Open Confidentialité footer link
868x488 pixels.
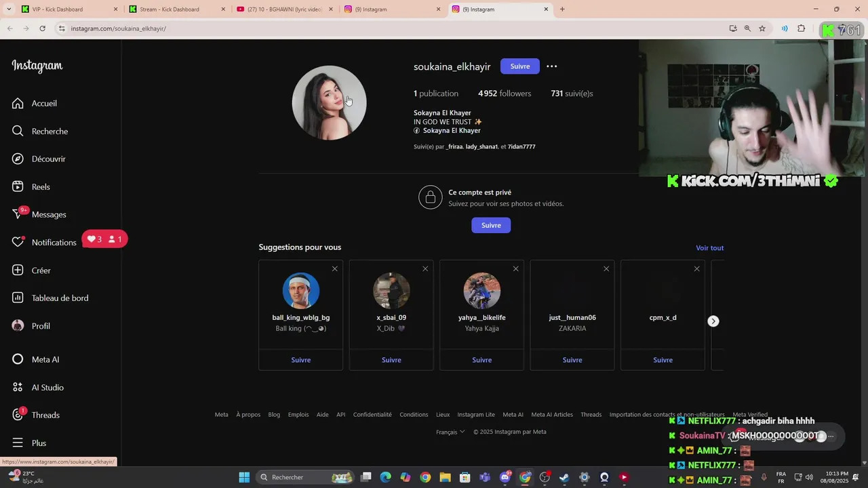pos(372,415)
